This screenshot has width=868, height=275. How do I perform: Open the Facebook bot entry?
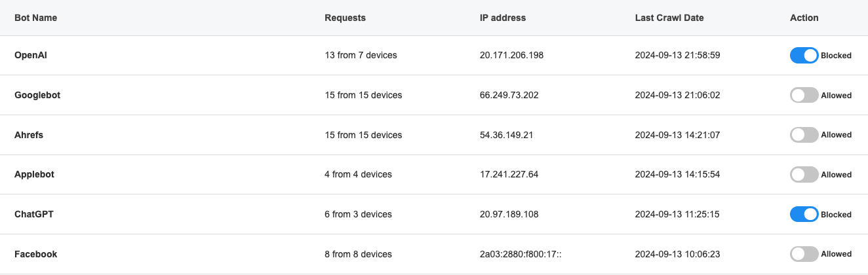tap(35, 254)
